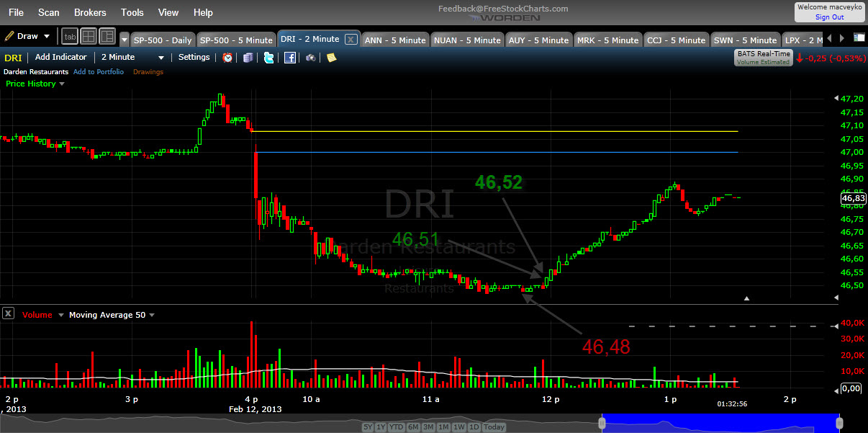The height and width of the screenshot is (433, 868).
Task: Open the Draw tools menu
Action: pos(28,35)
